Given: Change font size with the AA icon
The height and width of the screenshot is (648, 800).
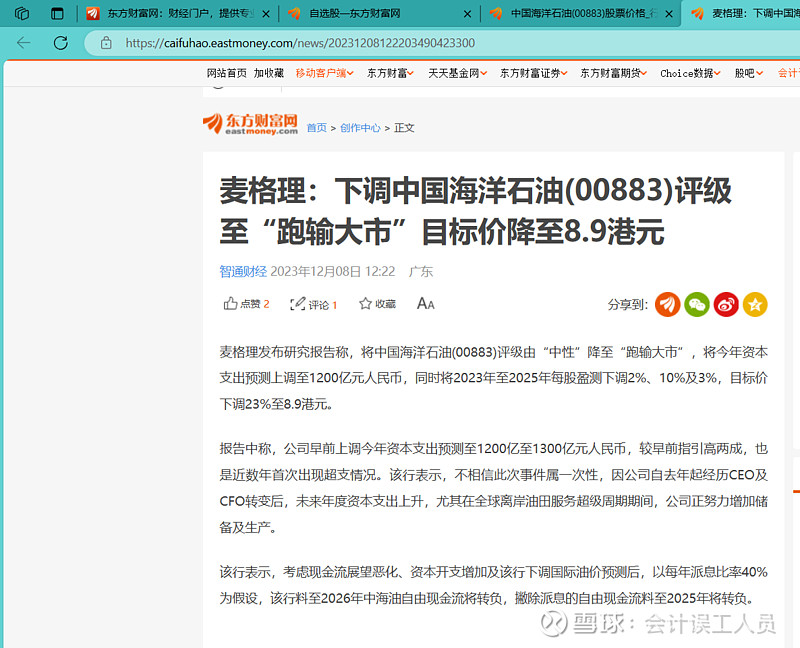Looking at the screenshot, I should (426, 304).
